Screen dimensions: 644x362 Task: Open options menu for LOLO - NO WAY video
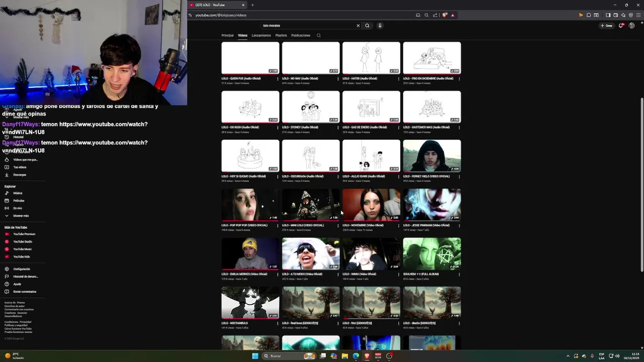pos(338,78)
